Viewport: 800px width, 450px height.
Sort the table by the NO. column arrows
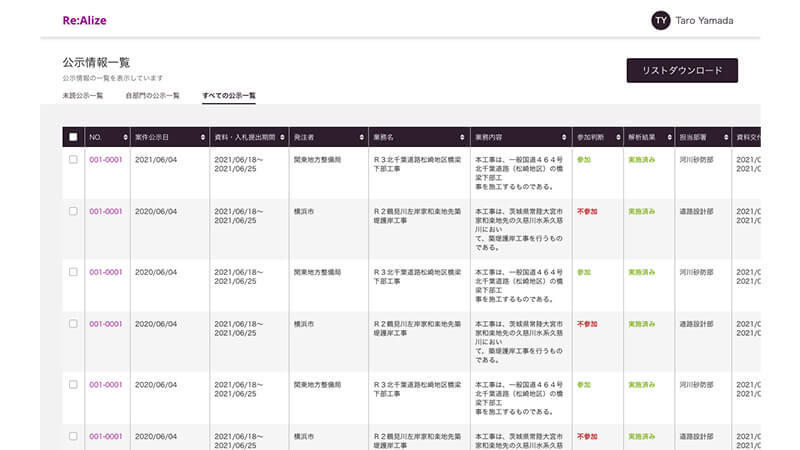(x=125, y=137)
